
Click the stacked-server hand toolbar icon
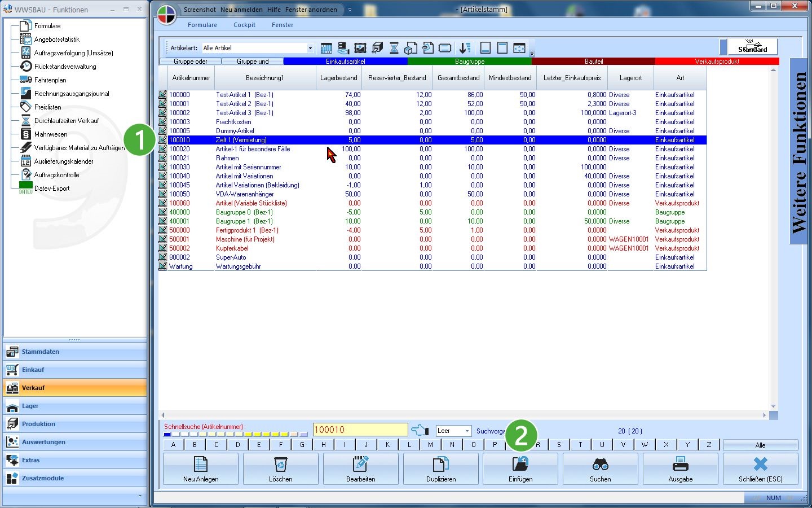[x=343, y=48]
